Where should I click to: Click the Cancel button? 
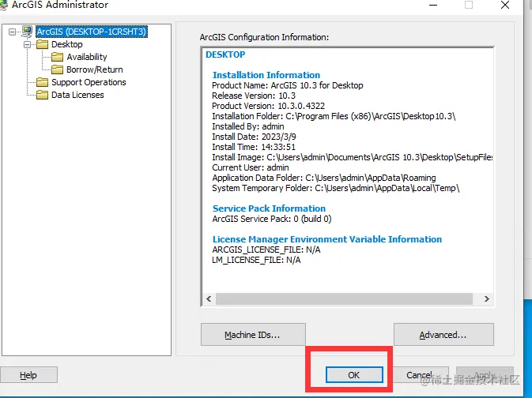[x=420, y=375]
